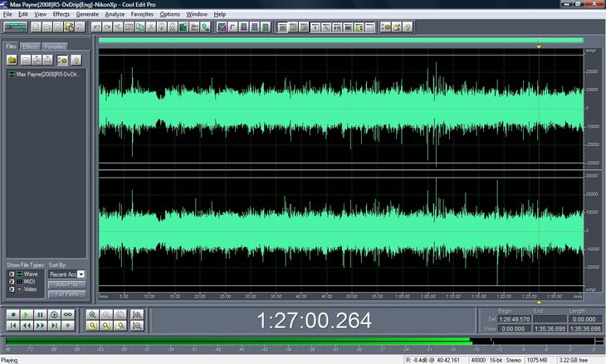Viewport: 606px width, 364px height.
Task: Click the green level meter bar
Action: [237, 342]
